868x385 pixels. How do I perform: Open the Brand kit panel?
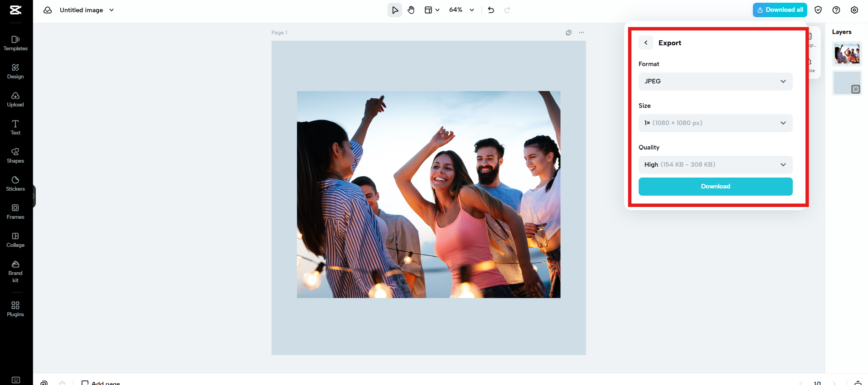click(15, 271)
